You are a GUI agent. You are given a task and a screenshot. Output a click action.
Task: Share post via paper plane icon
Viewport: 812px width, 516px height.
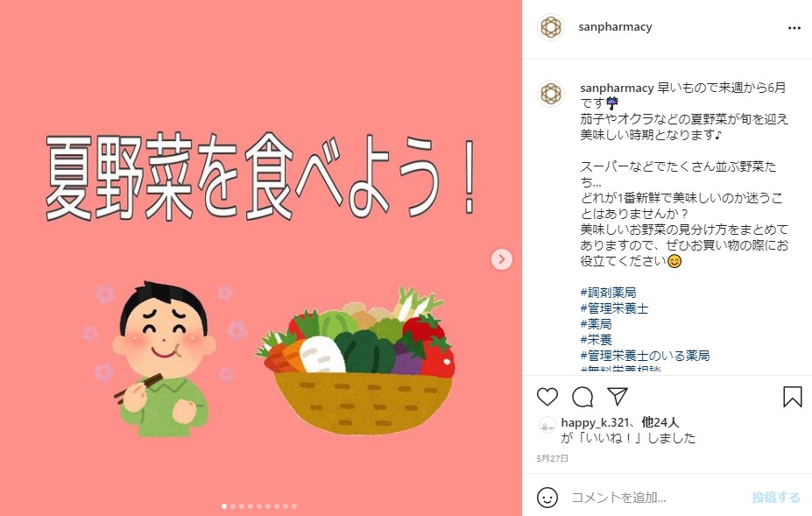click(618, 396)
